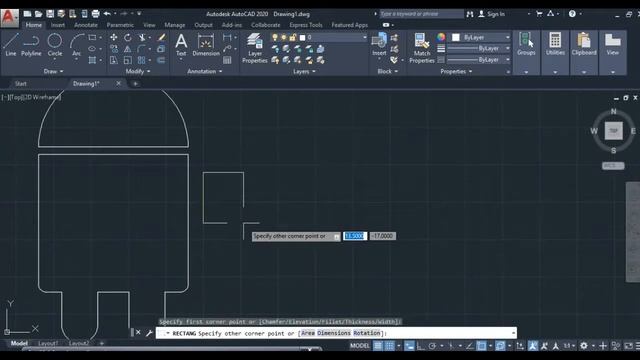Switch to the Parametric ribbon tab
Viewport: 640px width, 360px height.
pyautogui.click(x=120, y=25)
